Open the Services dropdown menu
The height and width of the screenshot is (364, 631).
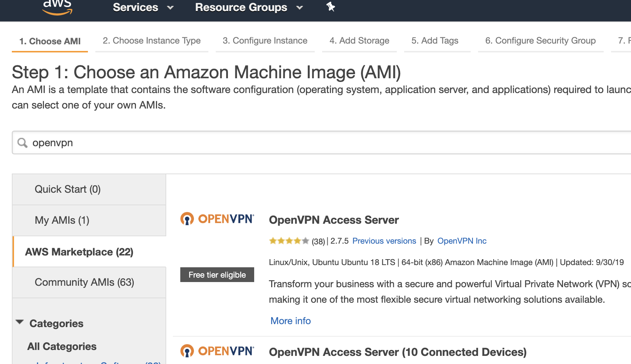tap(143, 7)
